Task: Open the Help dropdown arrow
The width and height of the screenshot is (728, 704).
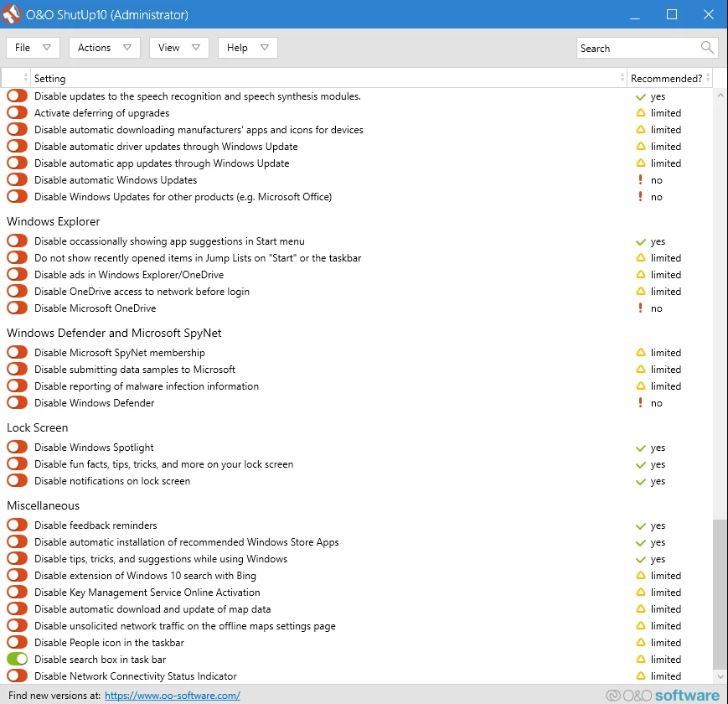Action: click(264, 48)
